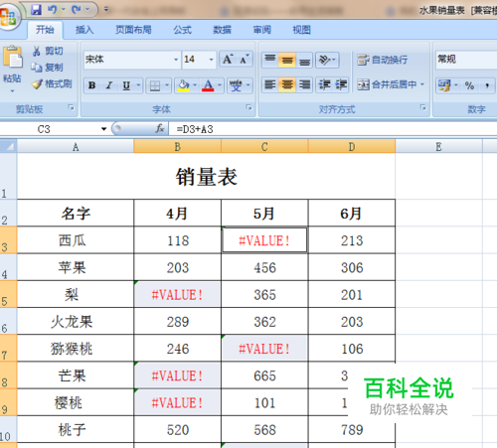Open the underline style dropdown
Viewport: 497px width, 448px height.
tap(138, 85)
